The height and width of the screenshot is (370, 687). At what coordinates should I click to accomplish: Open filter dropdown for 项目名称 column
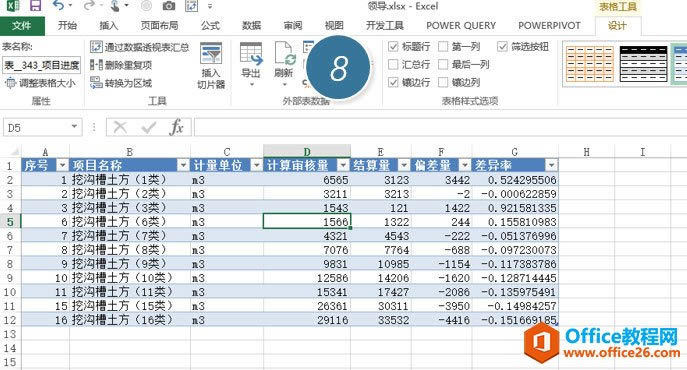pyautogui.click(x=183, y=165)
